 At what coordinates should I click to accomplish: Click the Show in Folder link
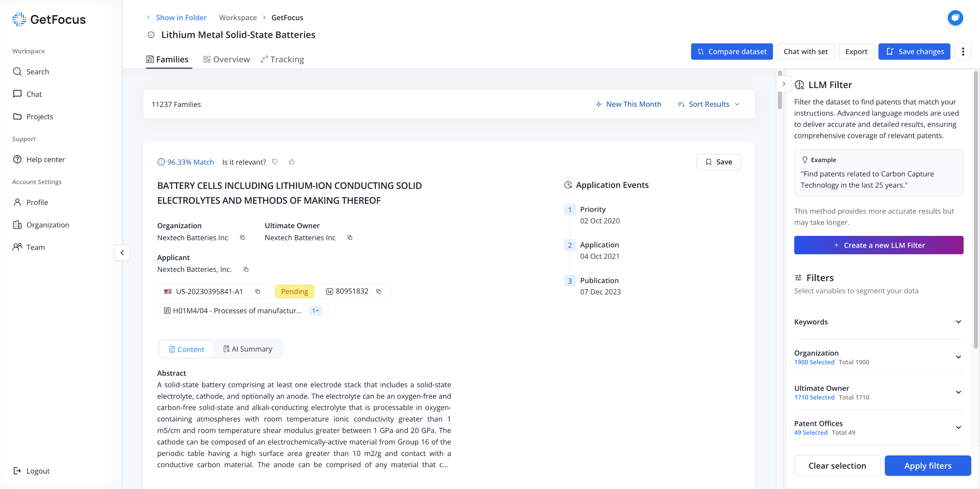pos(181,18)
